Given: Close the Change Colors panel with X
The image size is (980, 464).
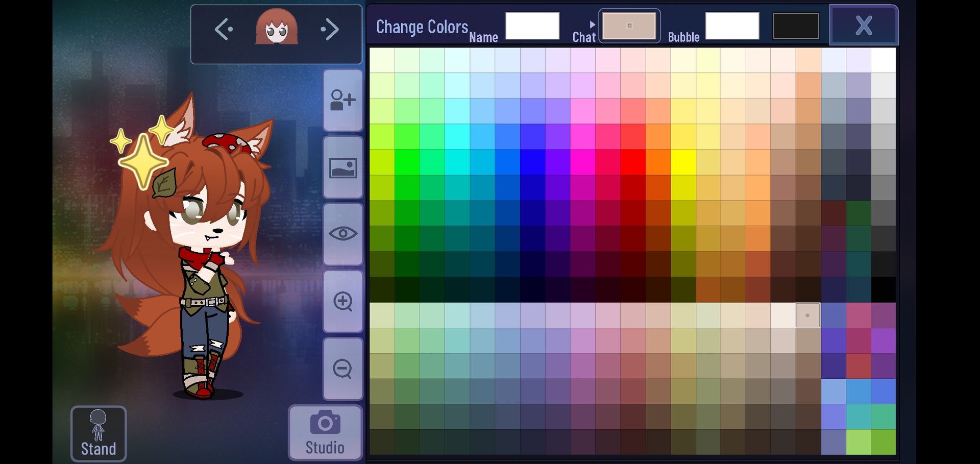Looking at the screenshot, I should pos(864,25).
